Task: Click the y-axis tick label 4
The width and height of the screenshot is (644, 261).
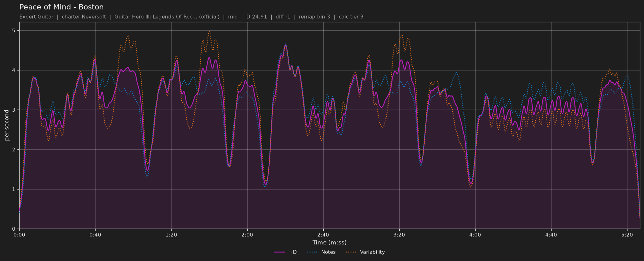Action: pyautogui.click(x=14, y=70)
